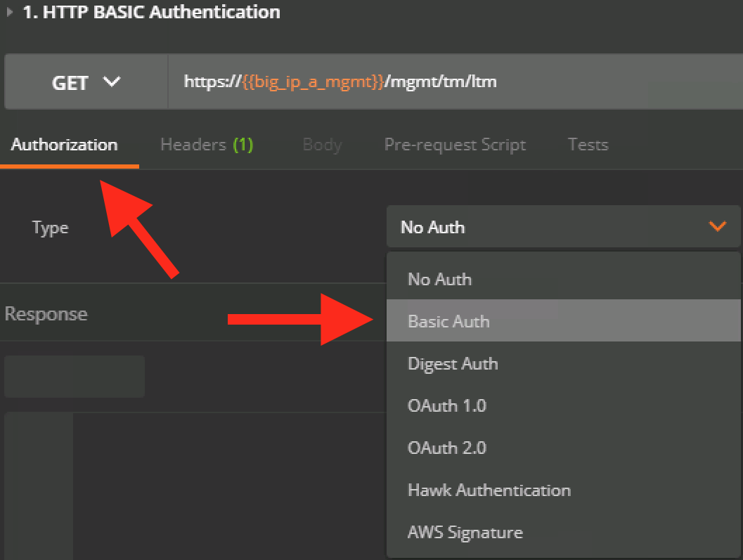The height and width of the screenshot is (560, 743).
Task: Click the chevron next to GET
Action: (x=112, y=82)
